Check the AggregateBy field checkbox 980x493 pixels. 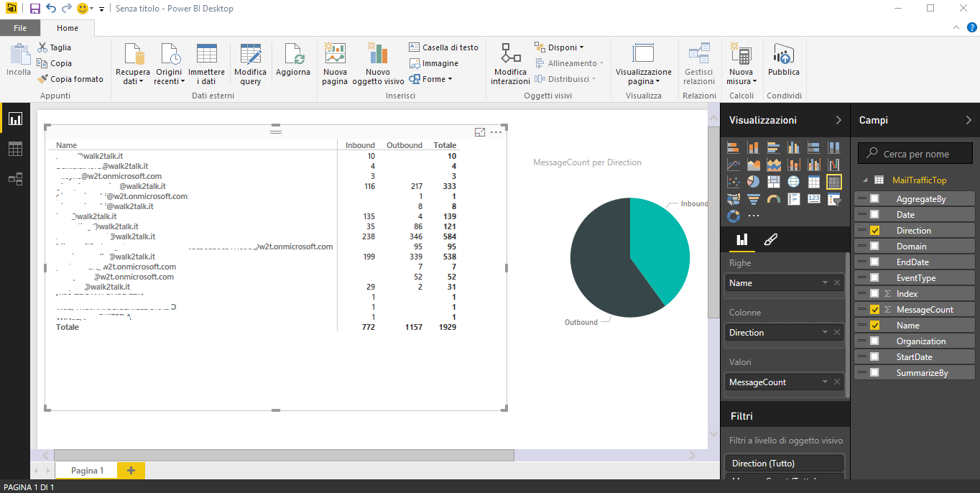tap(874, 199)
